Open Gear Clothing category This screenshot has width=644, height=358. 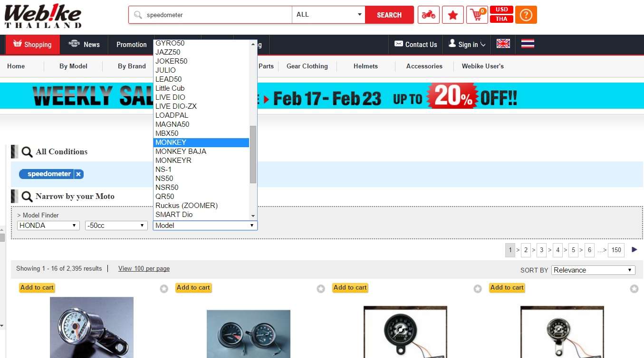[x=307, y=66]
